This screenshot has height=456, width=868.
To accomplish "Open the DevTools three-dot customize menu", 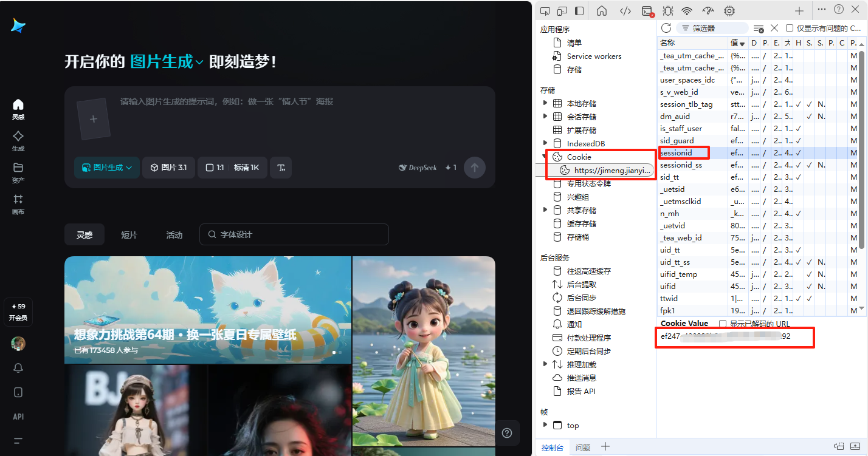I will pyautogui.click(x=821, y=9).
